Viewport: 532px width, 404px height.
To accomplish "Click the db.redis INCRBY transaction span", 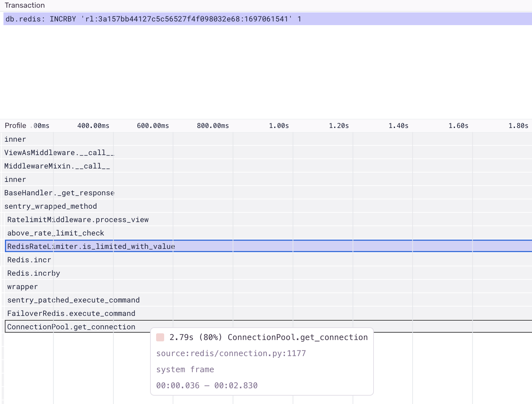I will [153, 19].
